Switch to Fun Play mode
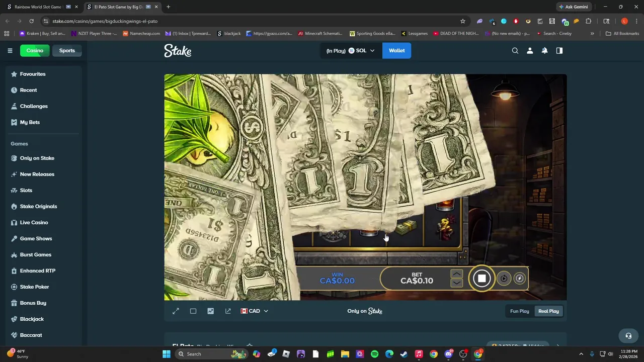644x362 pixels. 520,311
